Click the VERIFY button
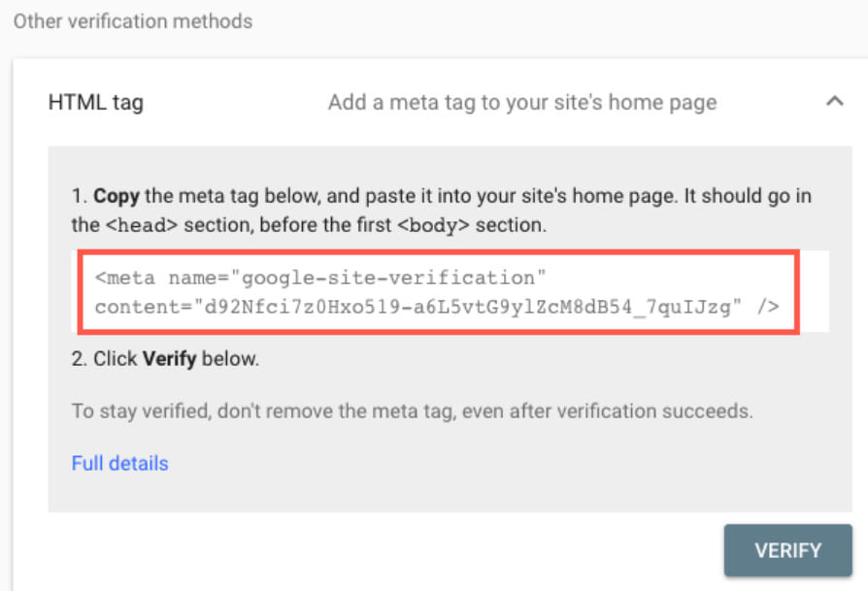Screen dimensions: 868x591 [x=787, y=550]
